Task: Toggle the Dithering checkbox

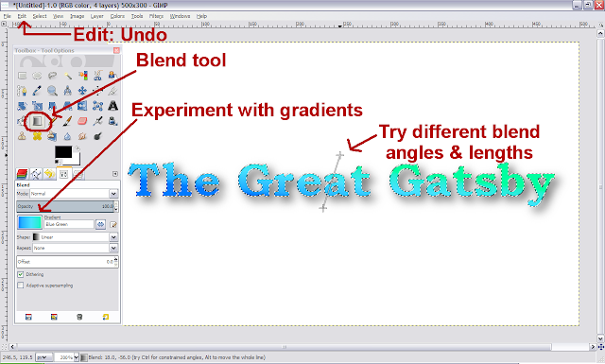Action: click(21, 274)
